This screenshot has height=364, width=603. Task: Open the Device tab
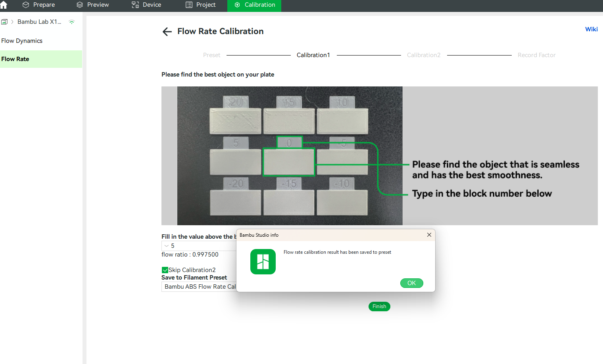click(147, 5)
